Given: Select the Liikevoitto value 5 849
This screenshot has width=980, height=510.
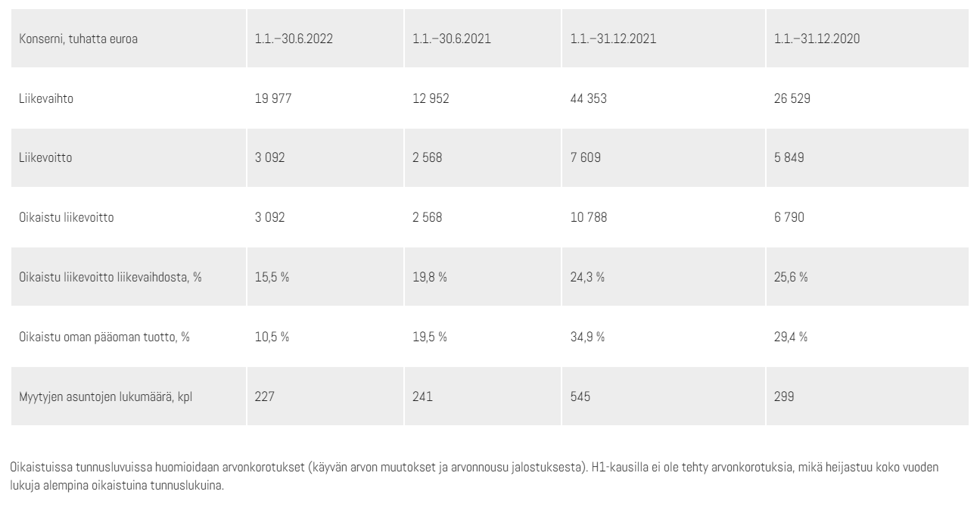Looking at the screenshot, I should click(x=789, y=158).
